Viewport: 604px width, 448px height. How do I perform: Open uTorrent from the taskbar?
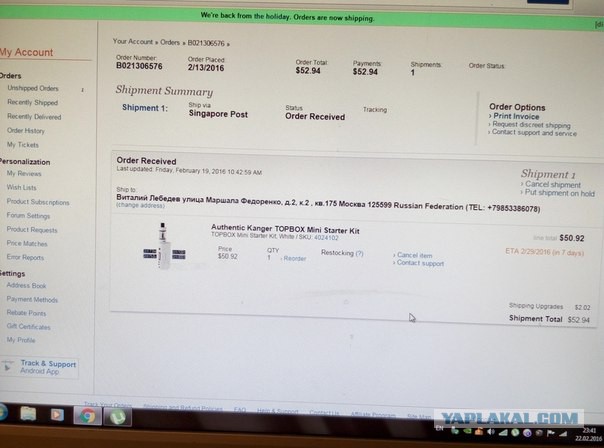coord(117,417)
